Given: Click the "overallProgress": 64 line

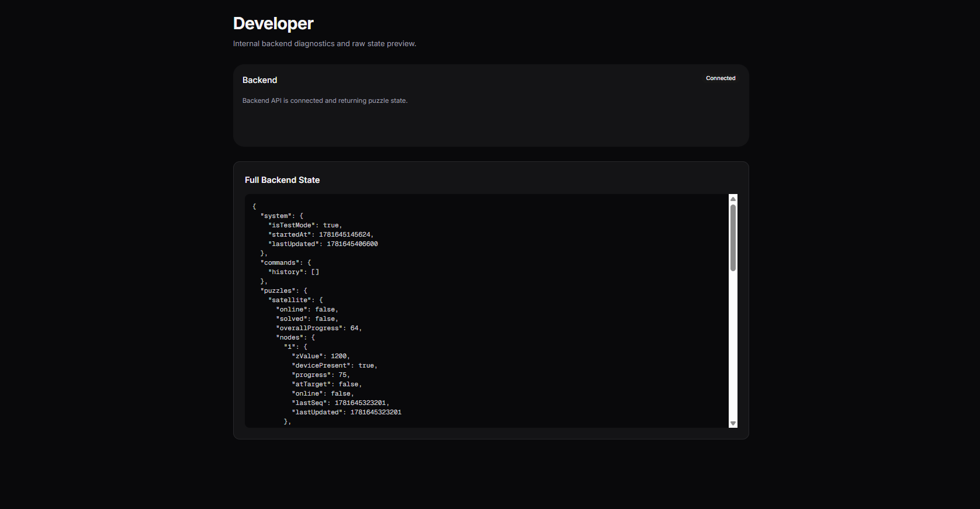Looking at the screenshot, I should [x=319, y=328].
